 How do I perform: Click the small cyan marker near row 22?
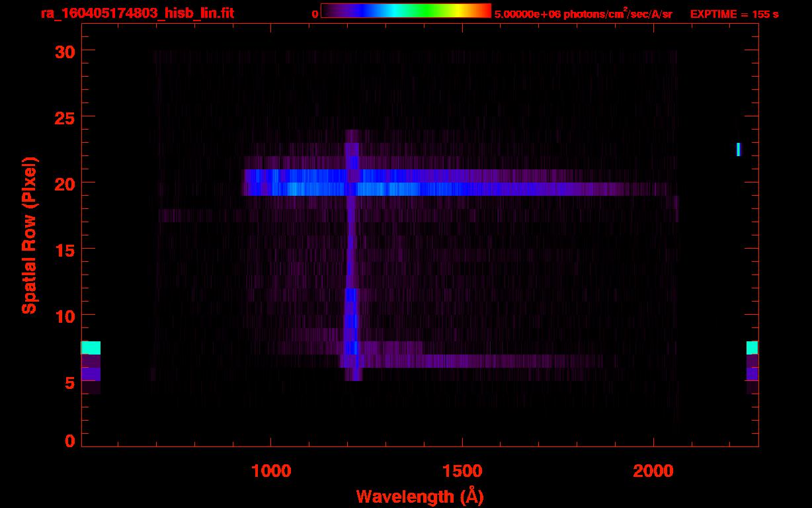(x=739, y=149)
